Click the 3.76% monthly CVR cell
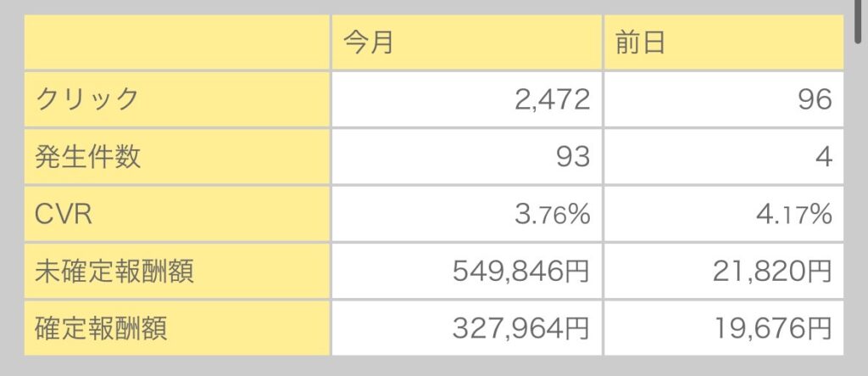The width and height of the screenshot is (868, 376). [466, 214]
